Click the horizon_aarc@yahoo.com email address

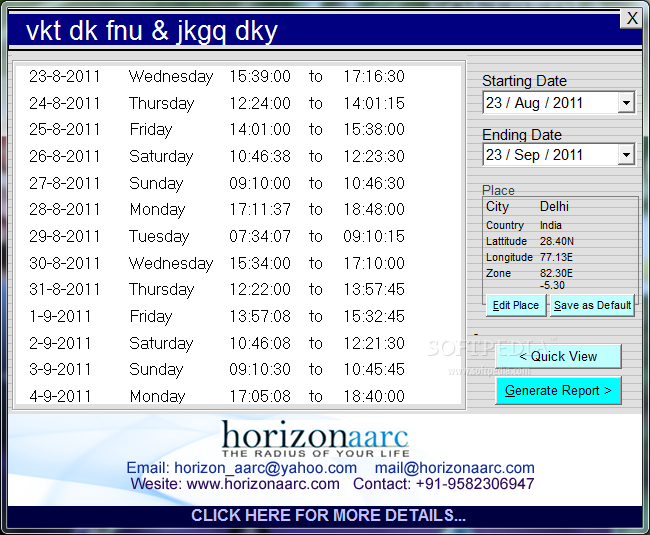[x=265, y=468]
